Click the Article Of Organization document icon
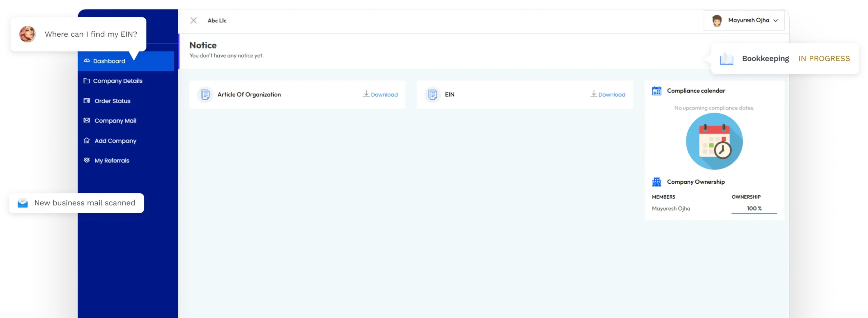The height and width of the screenshot is (318, 868). tap(205, 95)
